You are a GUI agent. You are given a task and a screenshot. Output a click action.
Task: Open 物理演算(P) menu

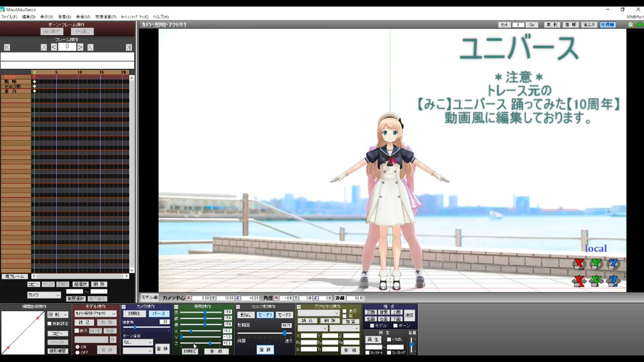pos(105,17)
